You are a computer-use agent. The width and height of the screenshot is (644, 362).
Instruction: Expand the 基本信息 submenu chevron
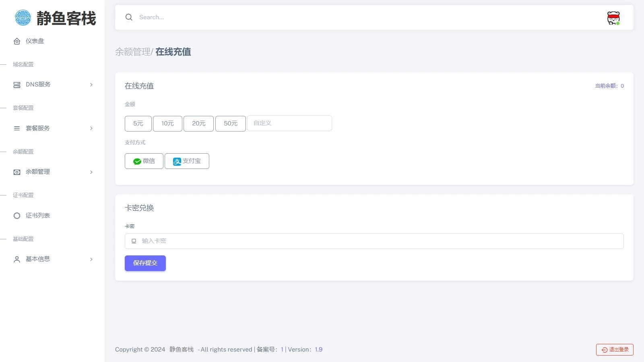[x=91, y=259]
